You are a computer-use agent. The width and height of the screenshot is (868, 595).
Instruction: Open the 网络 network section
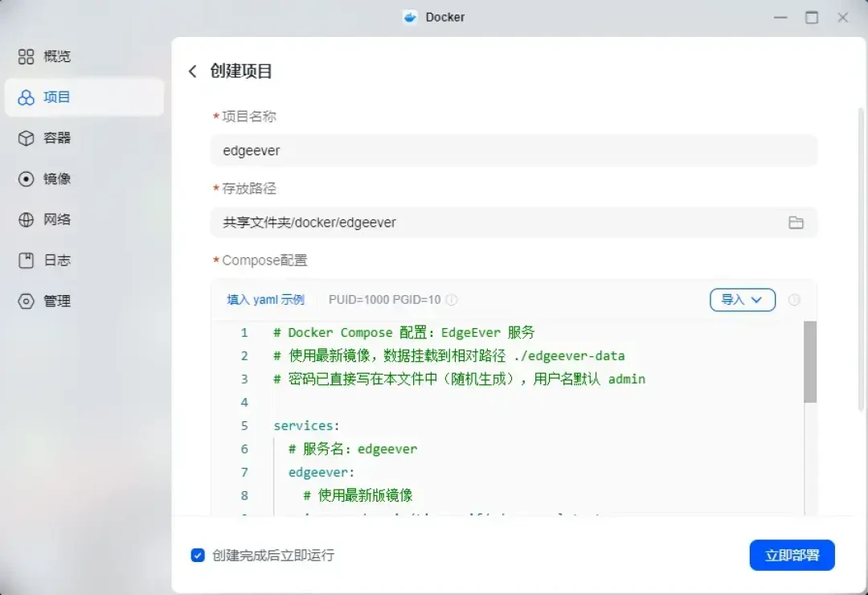[x=84, y=220]
